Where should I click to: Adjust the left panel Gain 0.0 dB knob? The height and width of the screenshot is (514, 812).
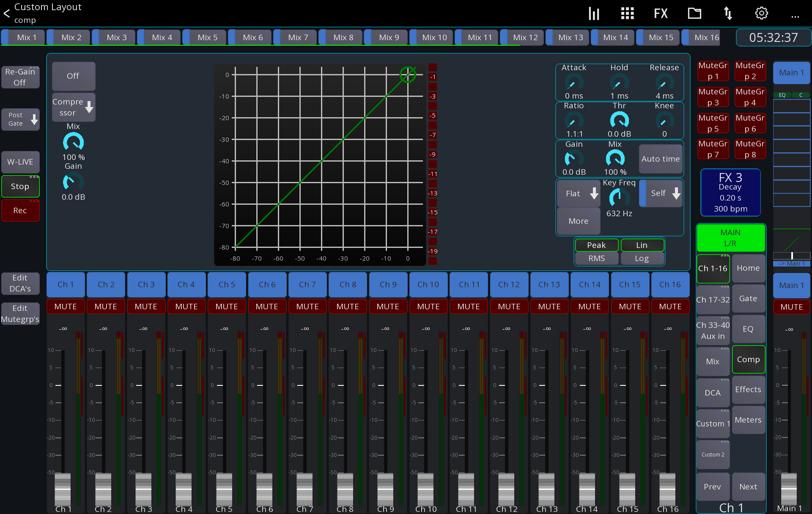(x=73, y=182)
